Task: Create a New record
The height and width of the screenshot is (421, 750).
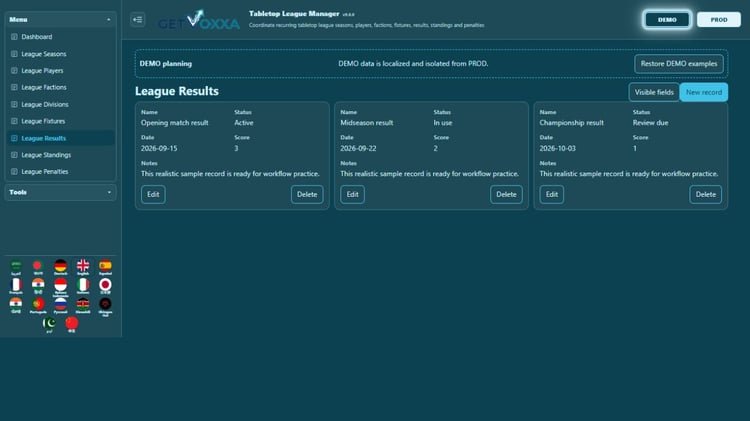Action: (704, 92)
